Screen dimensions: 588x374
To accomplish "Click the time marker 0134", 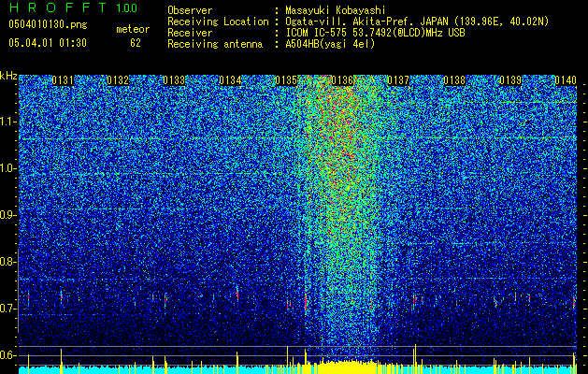I will (x=230, y=80).
